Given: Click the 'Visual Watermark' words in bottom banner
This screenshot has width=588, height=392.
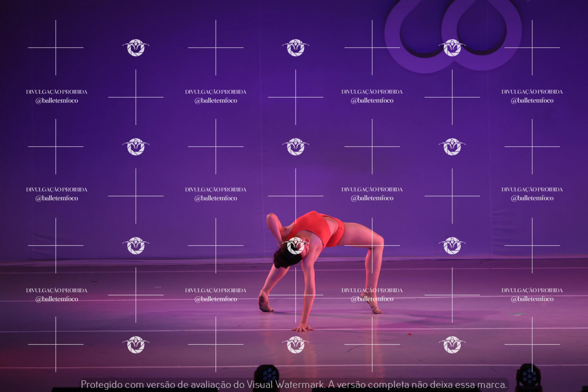Looking at the screenshot, I should click(x=285, y=384).
